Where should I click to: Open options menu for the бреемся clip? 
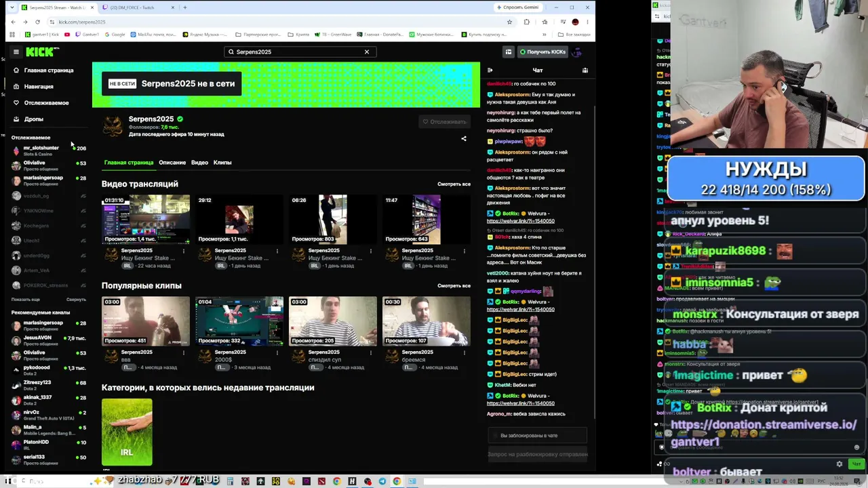(x=464, y=353)
